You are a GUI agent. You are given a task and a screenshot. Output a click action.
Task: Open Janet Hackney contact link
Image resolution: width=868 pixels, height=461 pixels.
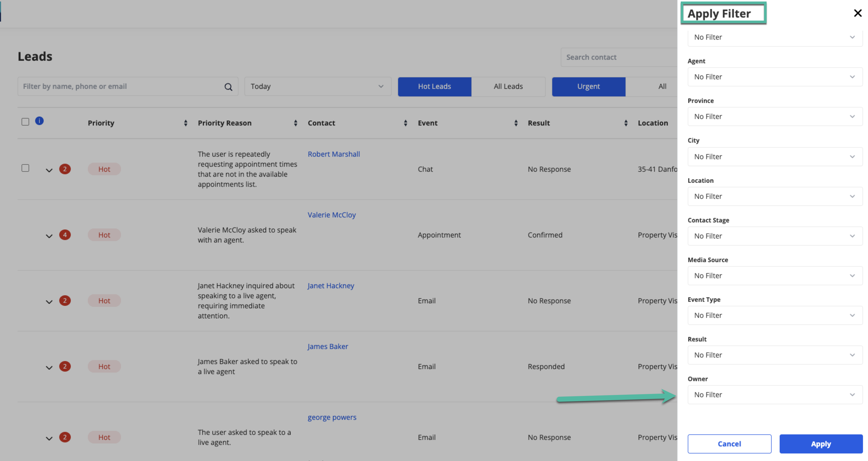pyautogui.click(x=331, y=285)
